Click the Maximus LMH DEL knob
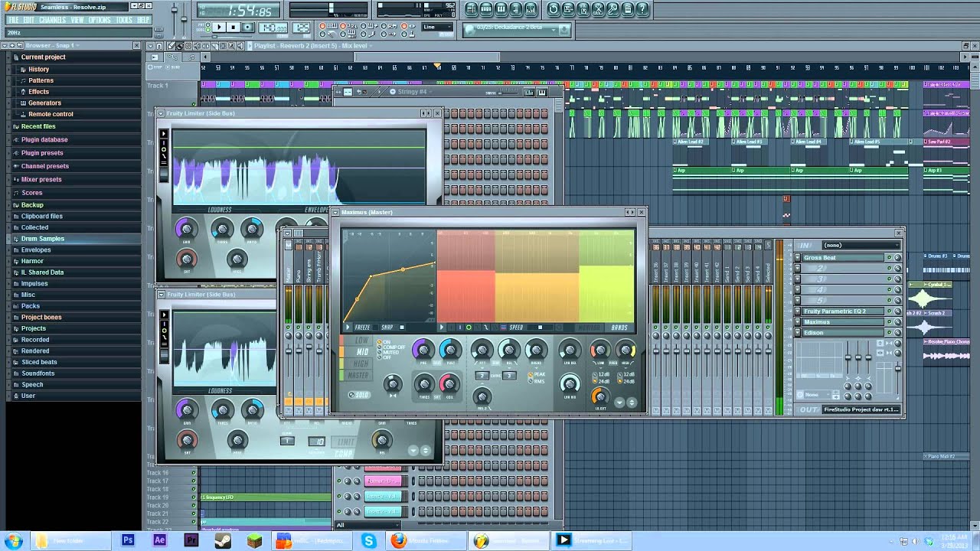Image resolution: width=980 pixels, height=551 pixels. pyautogui.click(x=570, y=350)
